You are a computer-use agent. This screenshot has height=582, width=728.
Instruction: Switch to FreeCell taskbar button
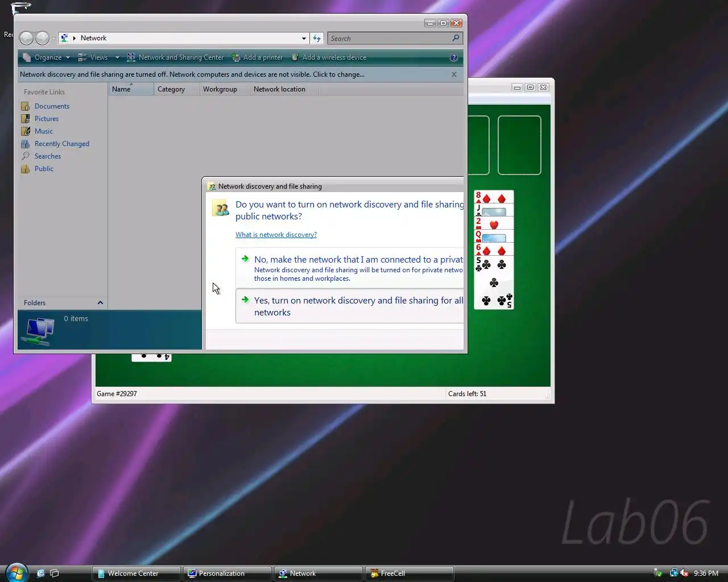(x=409, y=573)
